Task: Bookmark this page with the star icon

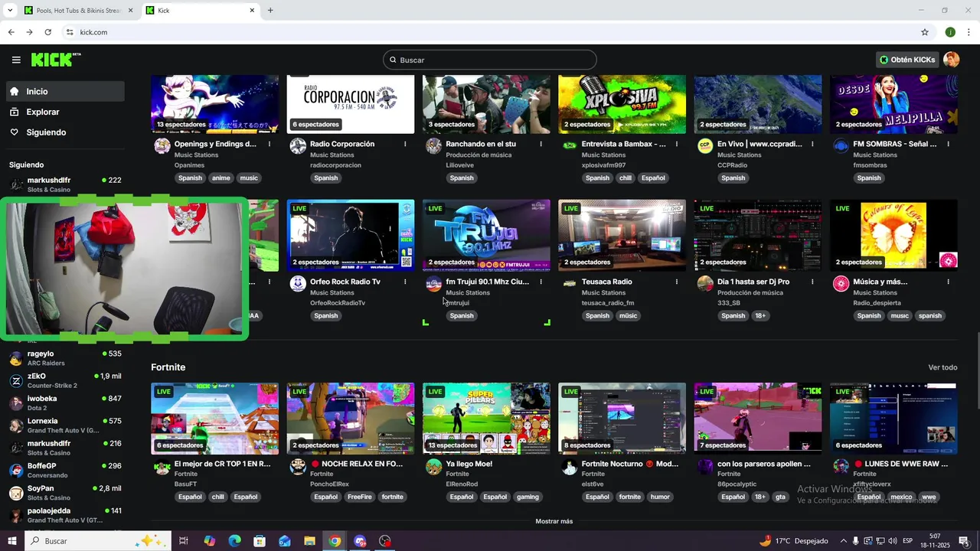Action: tap(925, 32)
